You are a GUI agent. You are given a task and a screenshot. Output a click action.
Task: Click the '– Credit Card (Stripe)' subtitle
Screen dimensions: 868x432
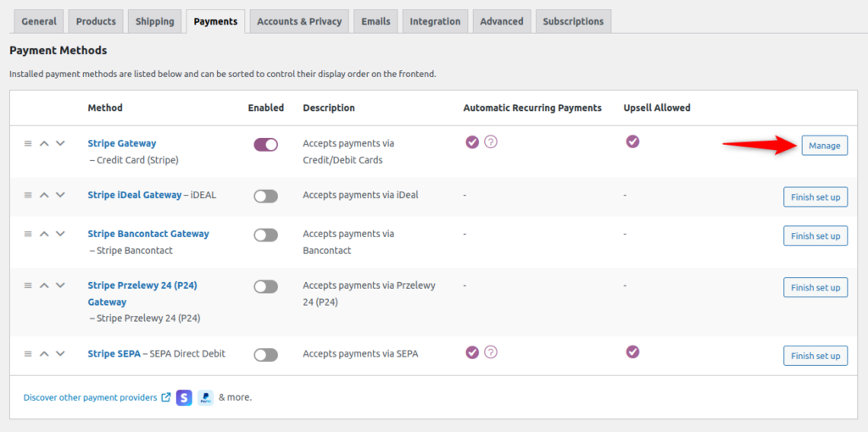point(133,160)
